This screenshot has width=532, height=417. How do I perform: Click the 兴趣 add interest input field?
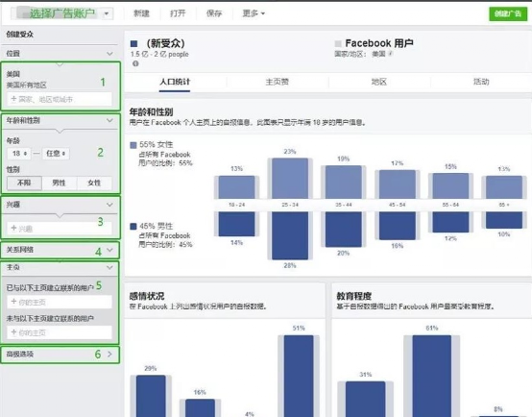[60, 228]
